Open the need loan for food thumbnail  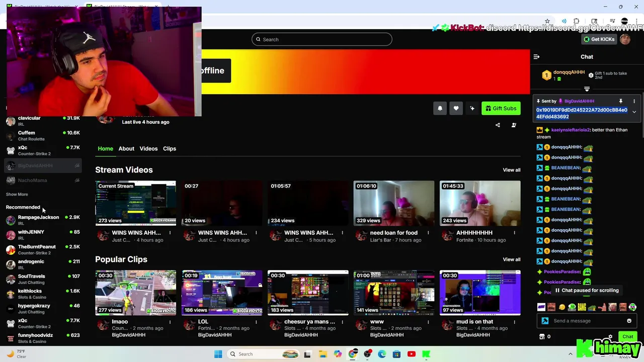tap(394, 203)
